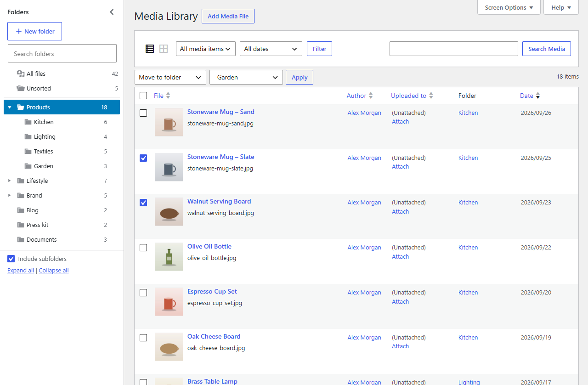Click the New folder button
The height and width of the screenshot is (385, 588).
(35, 31)
